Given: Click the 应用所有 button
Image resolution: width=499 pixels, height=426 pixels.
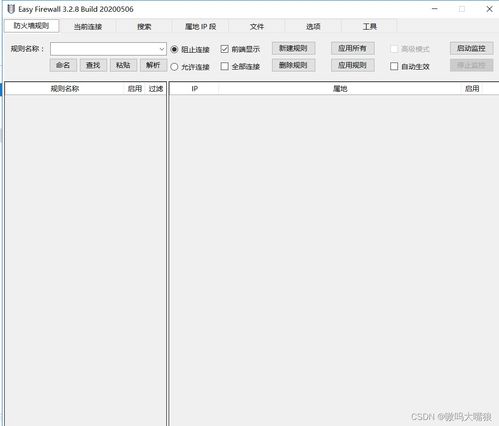Looking at the screenshot, I should coord(353,48).
